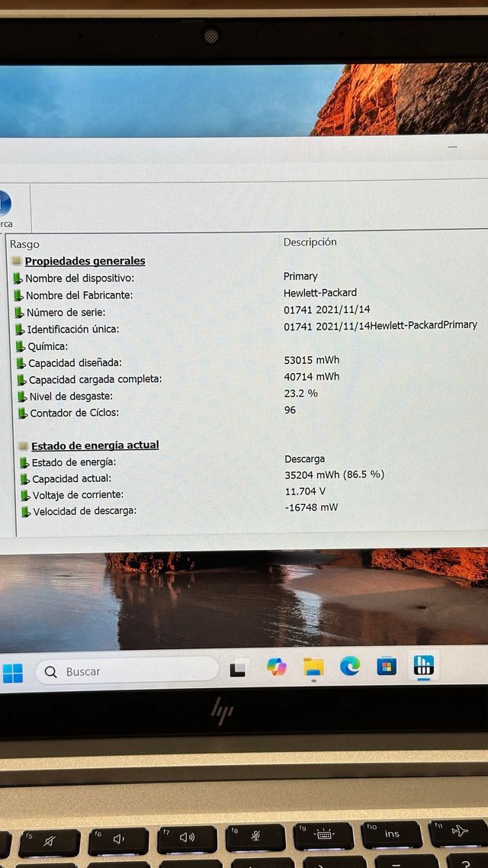Click the wear value 23.2 %

coord(301,394)
